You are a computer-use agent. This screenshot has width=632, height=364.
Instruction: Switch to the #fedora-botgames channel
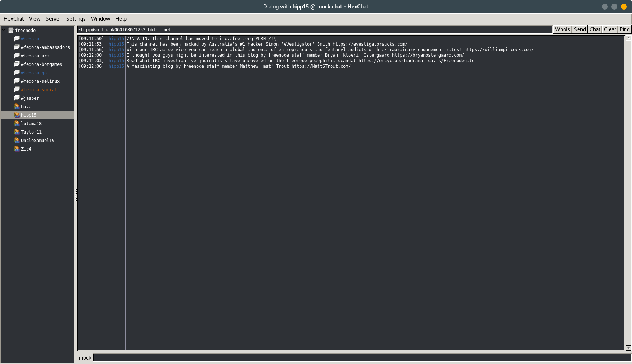(42, 64)
